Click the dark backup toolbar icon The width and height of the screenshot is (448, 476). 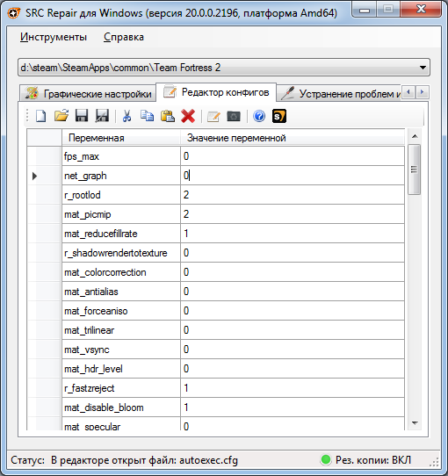coord(234,116)
